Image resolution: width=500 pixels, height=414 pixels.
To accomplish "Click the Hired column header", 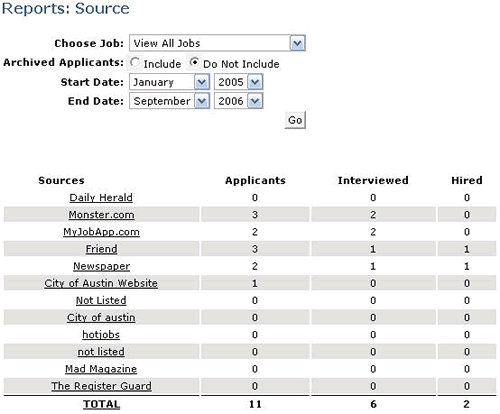I will [467, 180].
